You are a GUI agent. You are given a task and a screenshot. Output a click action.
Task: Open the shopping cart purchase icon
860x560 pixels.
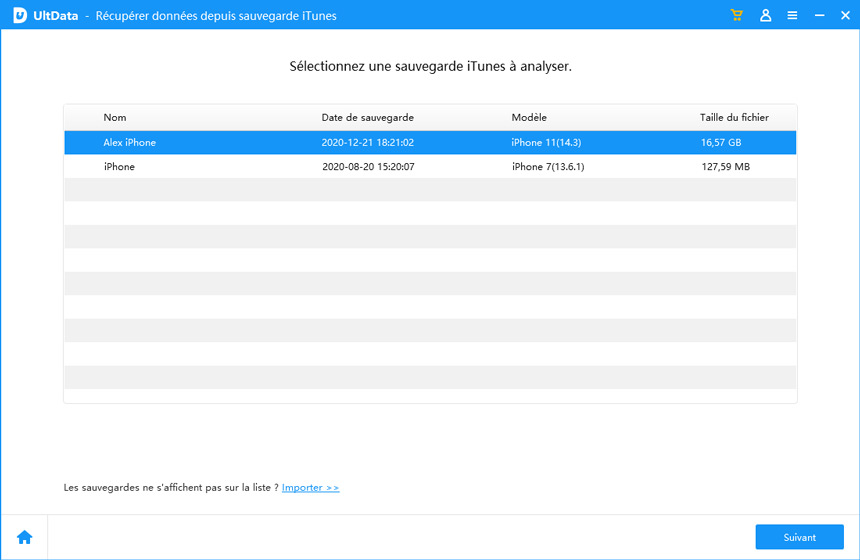click(737, 16)
